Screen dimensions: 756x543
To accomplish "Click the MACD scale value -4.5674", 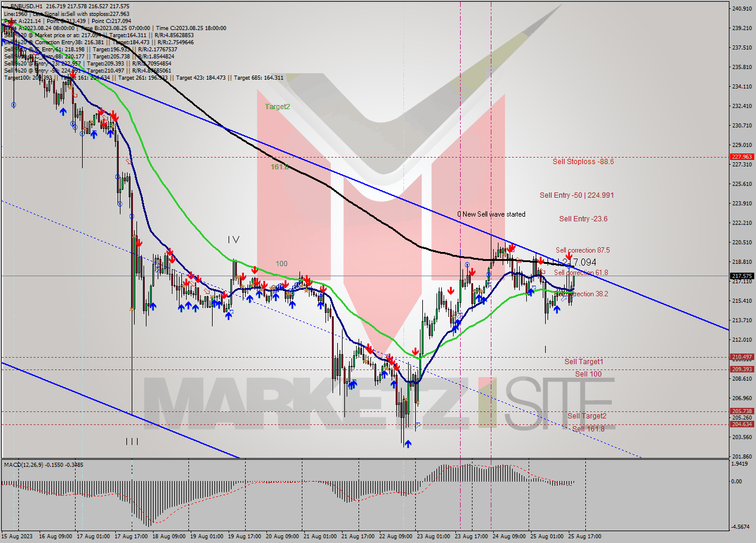I will coord(742,527).
